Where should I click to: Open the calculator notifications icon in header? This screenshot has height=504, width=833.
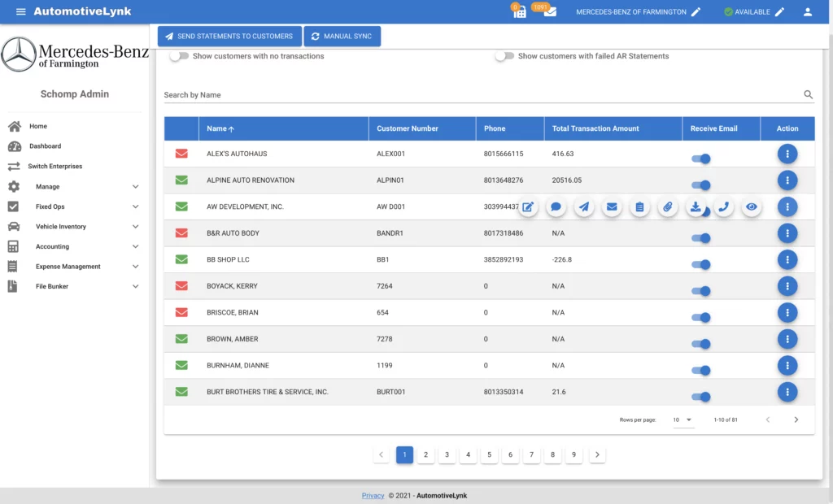tap(519, 11)
